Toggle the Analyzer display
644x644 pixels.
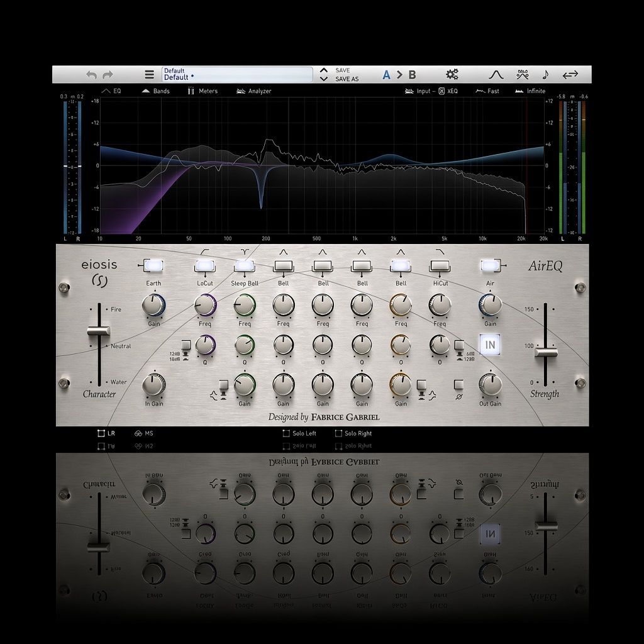point(254,91)
